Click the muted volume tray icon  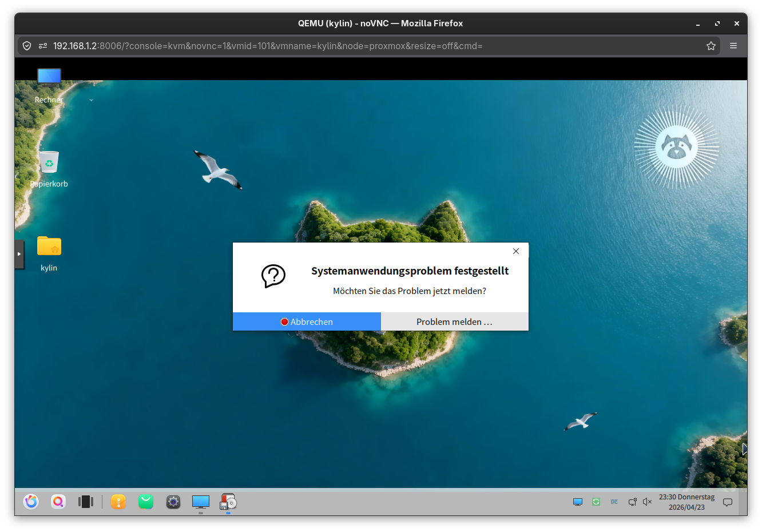point(648,502)
